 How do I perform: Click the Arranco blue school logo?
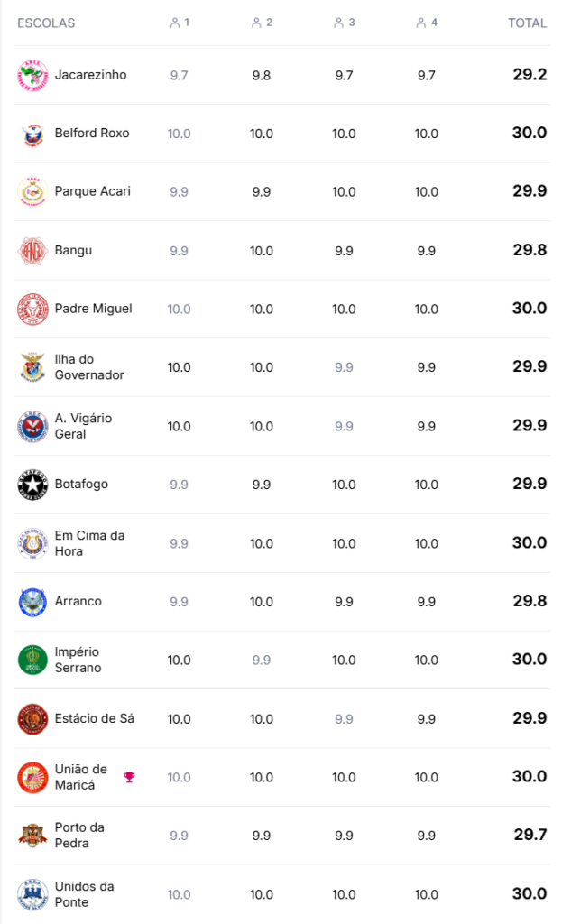[x=32, y=602]
